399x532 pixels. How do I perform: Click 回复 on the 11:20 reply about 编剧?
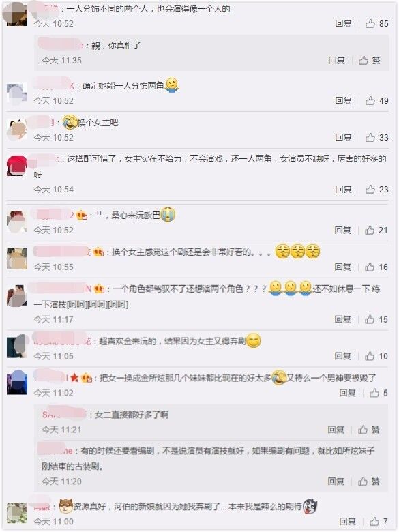pos(336,482)
